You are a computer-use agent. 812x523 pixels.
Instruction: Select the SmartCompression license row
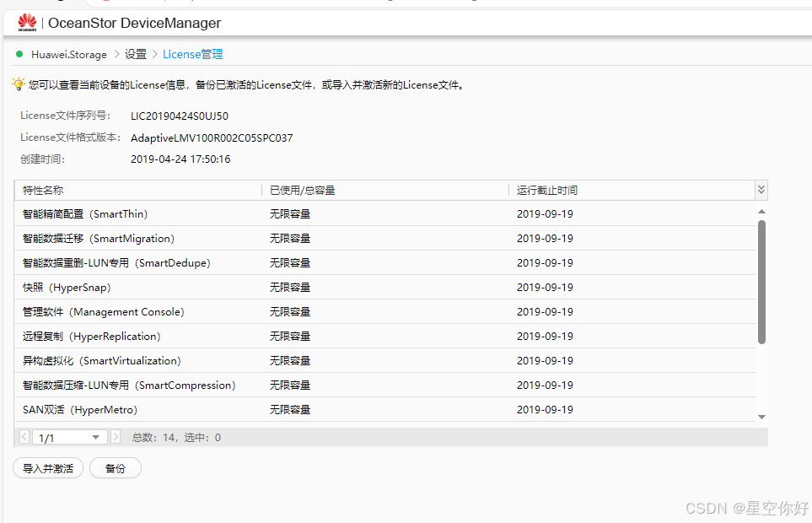(x=384, y=385)
